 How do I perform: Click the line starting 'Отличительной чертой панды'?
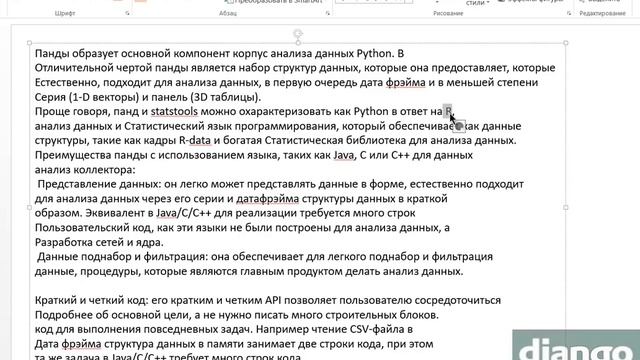[295, 68]
